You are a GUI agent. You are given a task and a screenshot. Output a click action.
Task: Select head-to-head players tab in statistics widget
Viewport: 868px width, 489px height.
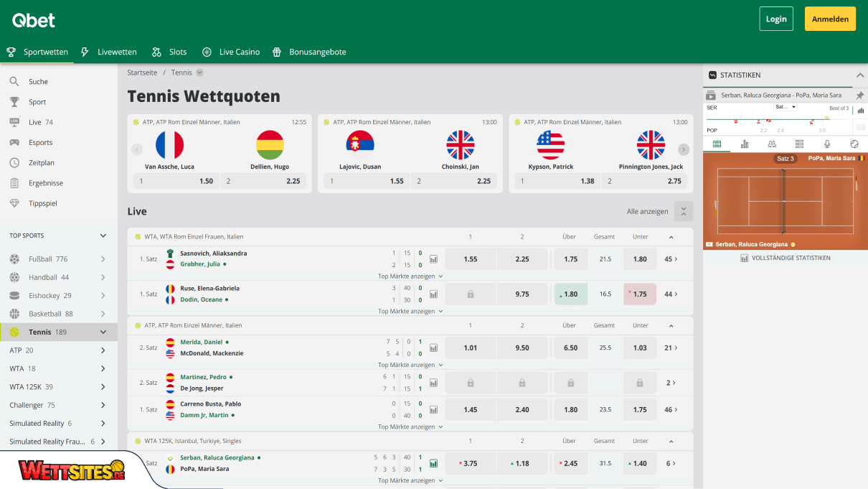click(772, 144)
